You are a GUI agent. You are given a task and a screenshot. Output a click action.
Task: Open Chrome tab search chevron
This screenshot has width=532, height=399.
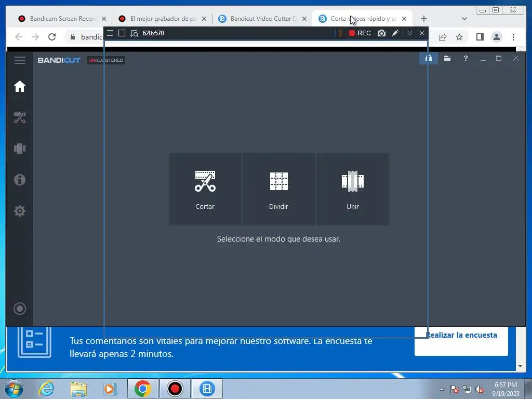[464, 19]
